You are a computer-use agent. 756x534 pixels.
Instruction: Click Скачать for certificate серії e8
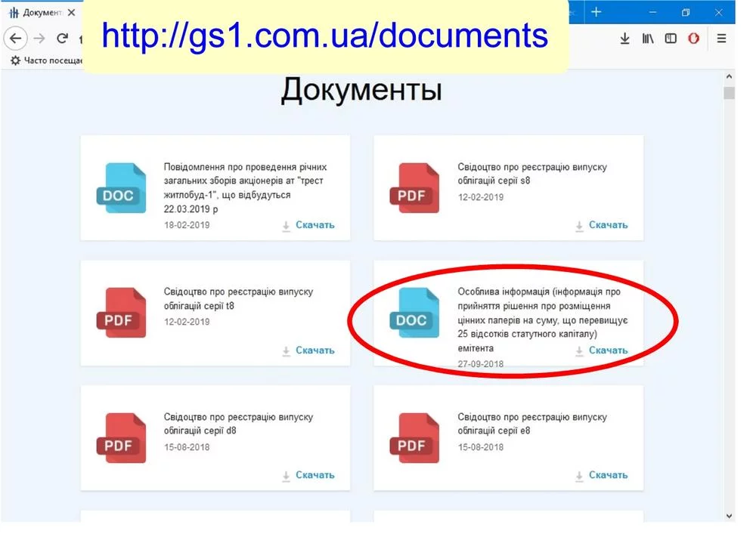click(x=601, y=475)
